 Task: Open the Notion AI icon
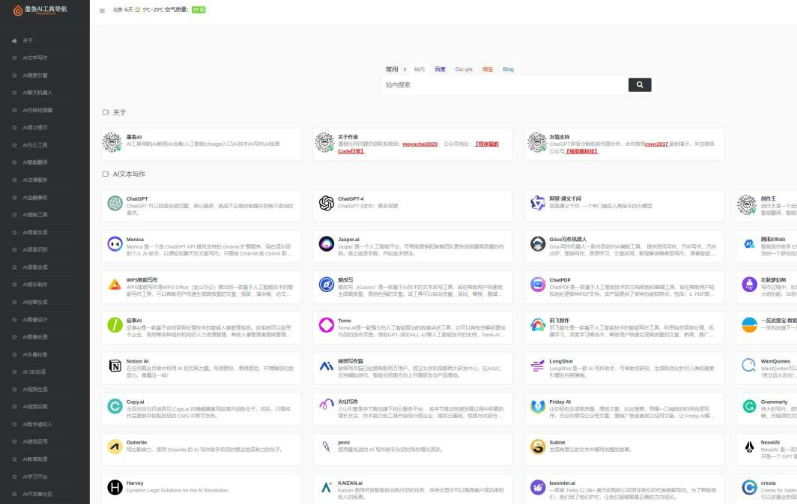click(x=115, y=366)
